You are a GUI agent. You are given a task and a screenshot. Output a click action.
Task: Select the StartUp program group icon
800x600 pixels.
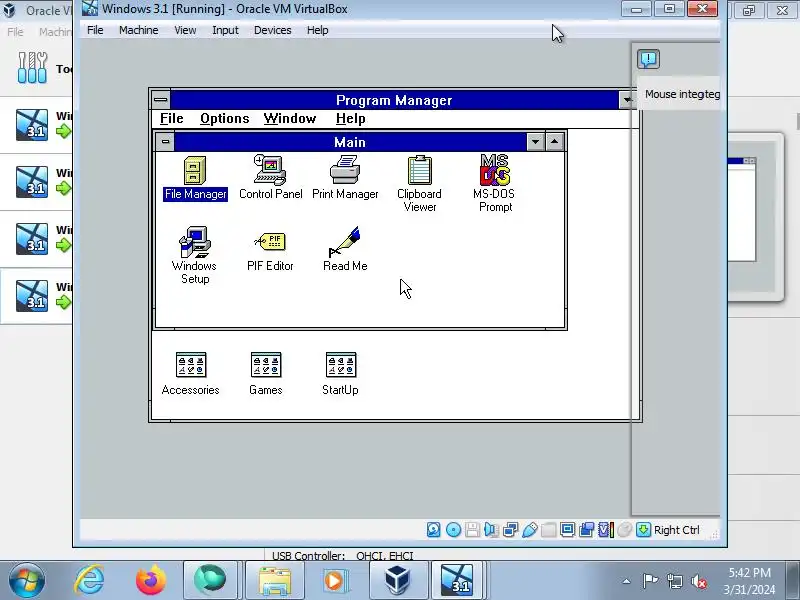[x=340, y=373]
